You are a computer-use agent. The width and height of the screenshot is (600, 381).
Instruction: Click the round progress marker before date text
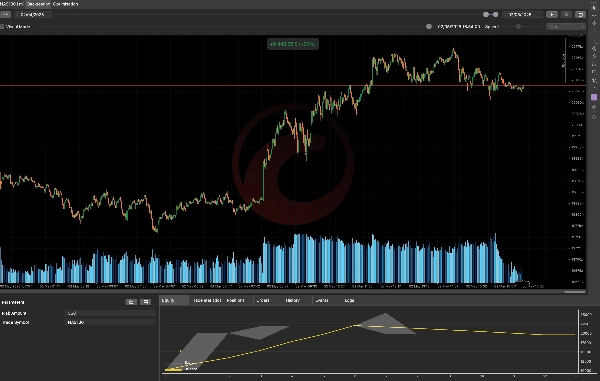click(429, 26)
